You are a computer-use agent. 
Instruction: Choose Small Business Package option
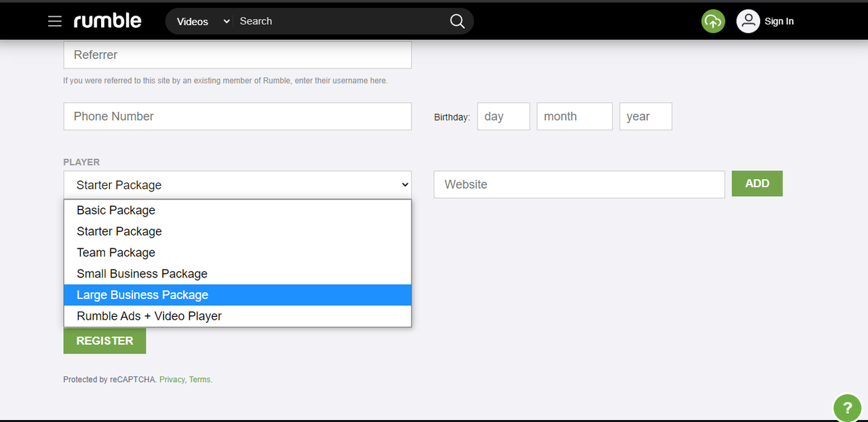[x=237, y=273]
